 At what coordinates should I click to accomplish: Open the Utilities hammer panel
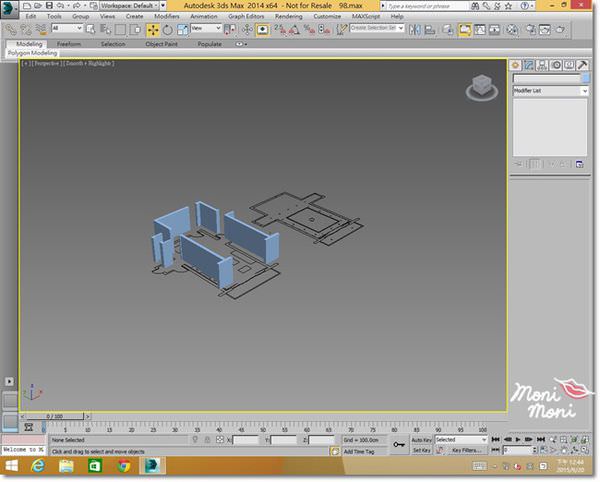click(582, 64)
